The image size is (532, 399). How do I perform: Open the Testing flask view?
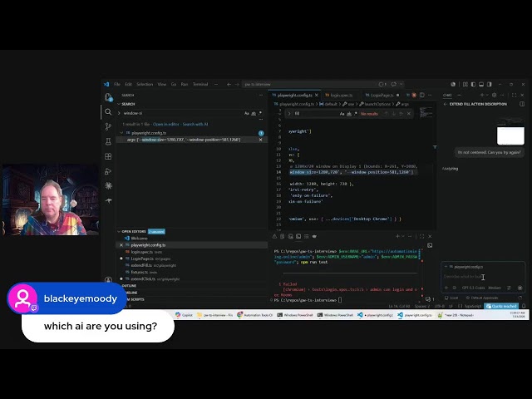click(108, 141)
